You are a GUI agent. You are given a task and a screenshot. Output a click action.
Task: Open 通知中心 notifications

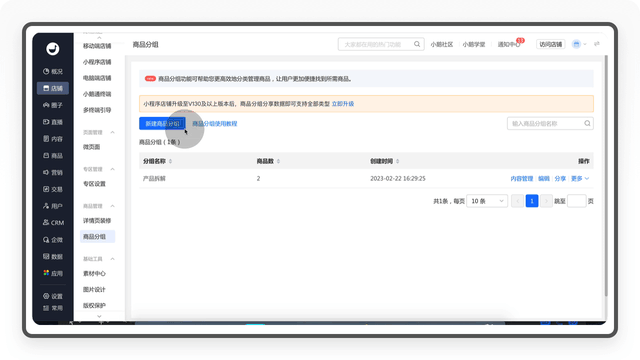509,44
